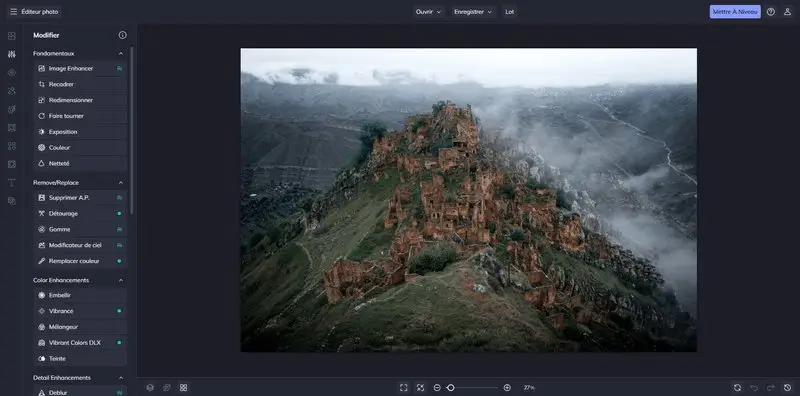Collapse the Color Enhancements section

[121, 281]
